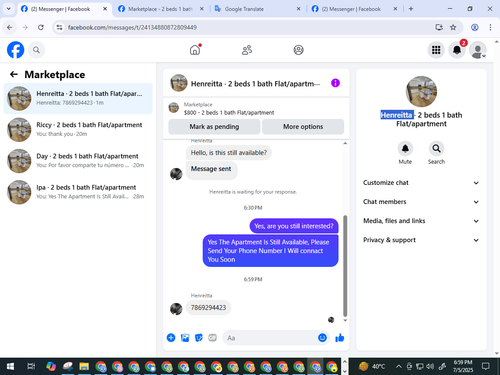Viewport: 500px width, 375px height.
Task: Open conversation information purple icon
Action: pos(335,83)
